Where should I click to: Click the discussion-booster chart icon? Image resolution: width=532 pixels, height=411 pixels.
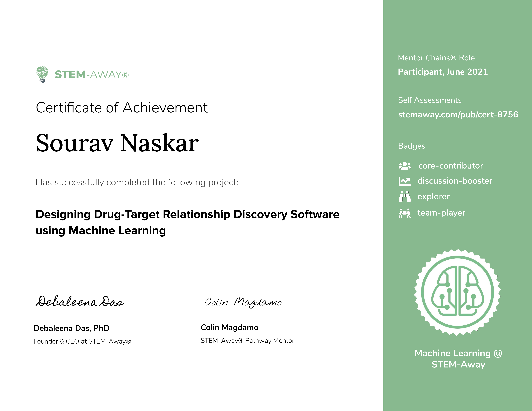pyautogui.click(x=404, y=181)
